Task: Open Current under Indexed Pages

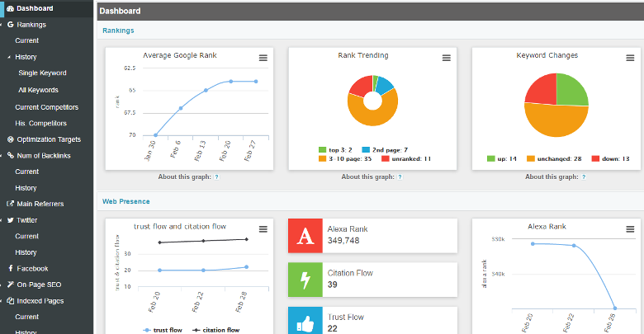Action: coord(26,317)
